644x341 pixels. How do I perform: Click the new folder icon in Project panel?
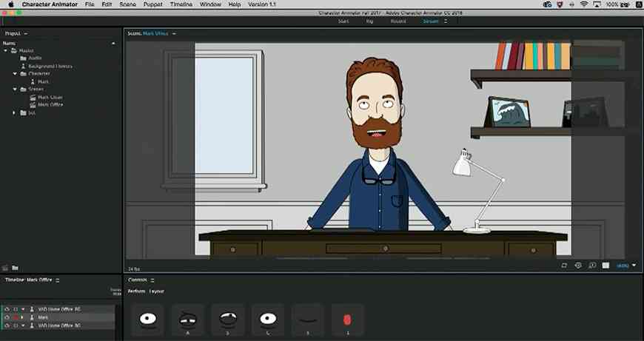click(15, 268)
